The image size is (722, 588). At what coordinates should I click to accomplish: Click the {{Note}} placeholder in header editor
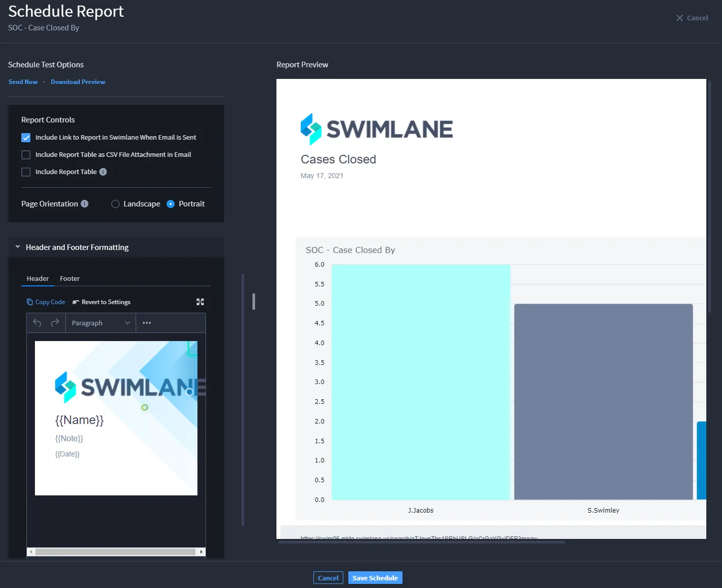click(x=69, y=439)
